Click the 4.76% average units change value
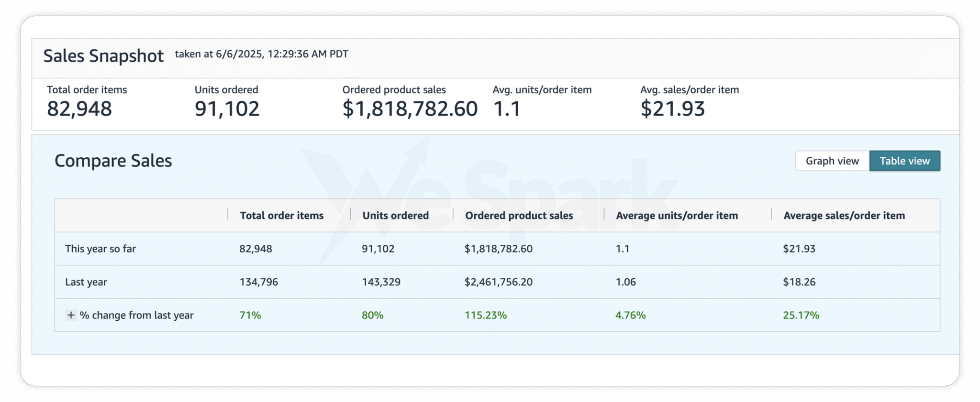This screenshot has width=980, height=402. click(631, 315)
